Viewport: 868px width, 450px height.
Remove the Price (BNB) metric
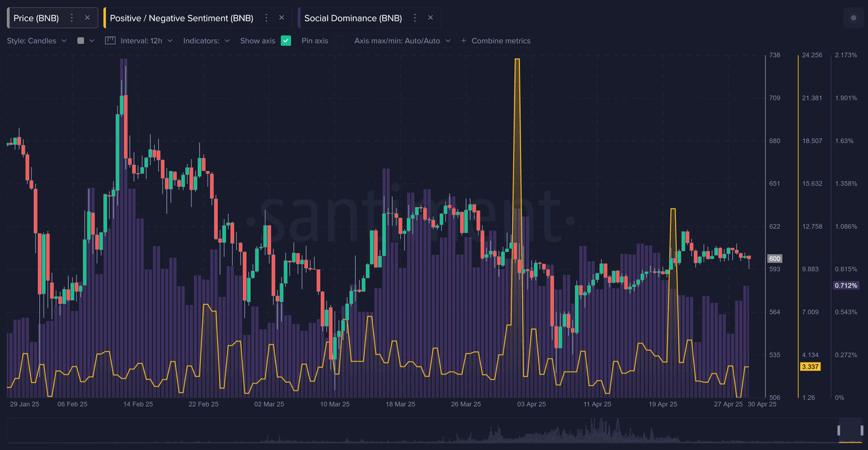click(x=87, y=18)
